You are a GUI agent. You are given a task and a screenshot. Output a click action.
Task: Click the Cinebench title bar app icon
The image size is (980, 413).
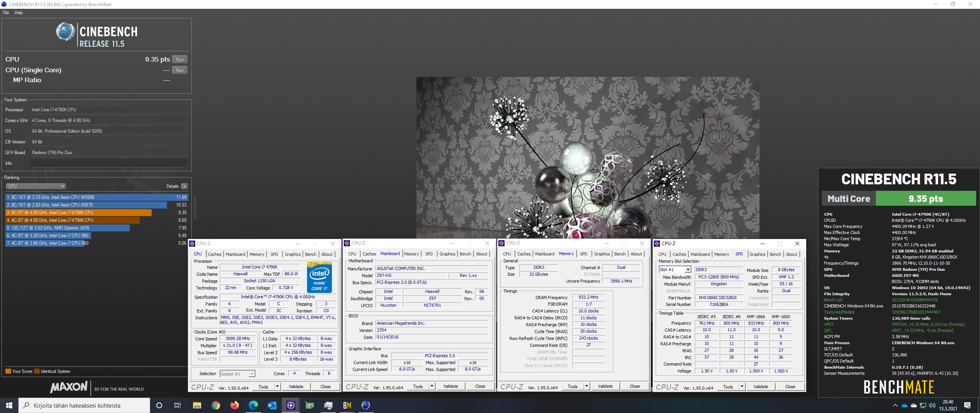[4, 4]
